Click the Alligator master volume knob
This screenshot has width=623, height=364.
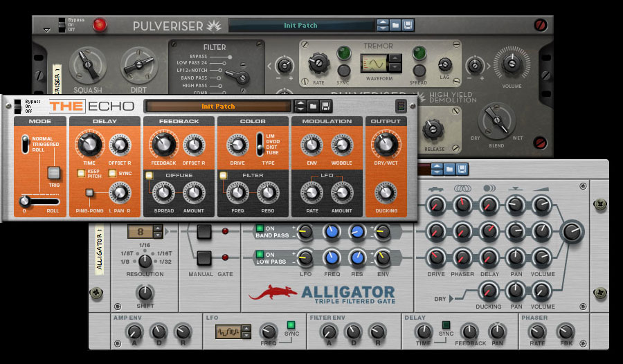[572, 232]
